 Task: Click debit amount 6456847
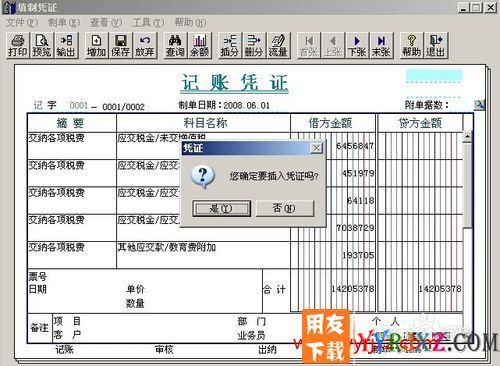point(355,146)
